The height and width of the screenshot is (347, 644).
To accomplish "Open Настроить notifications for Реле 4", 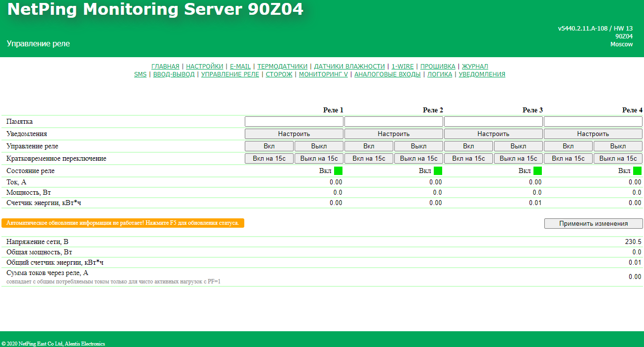I will [x=593, y=134].
